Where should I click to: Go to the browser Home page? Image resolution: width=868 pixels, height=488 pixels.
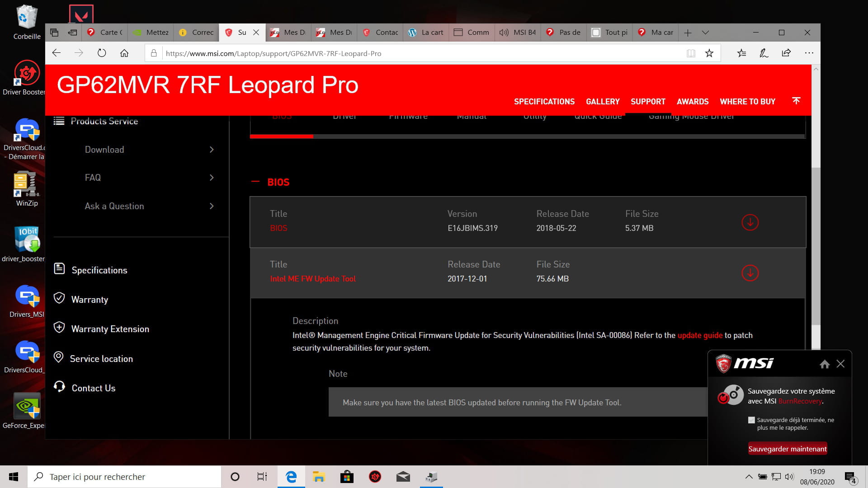click(x=124, y=53)
